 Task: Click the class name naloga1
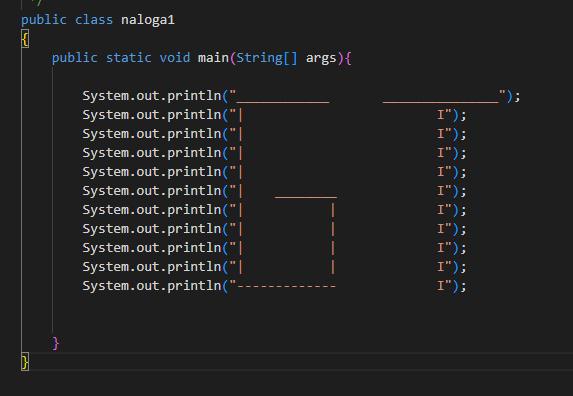click(148, 20)
